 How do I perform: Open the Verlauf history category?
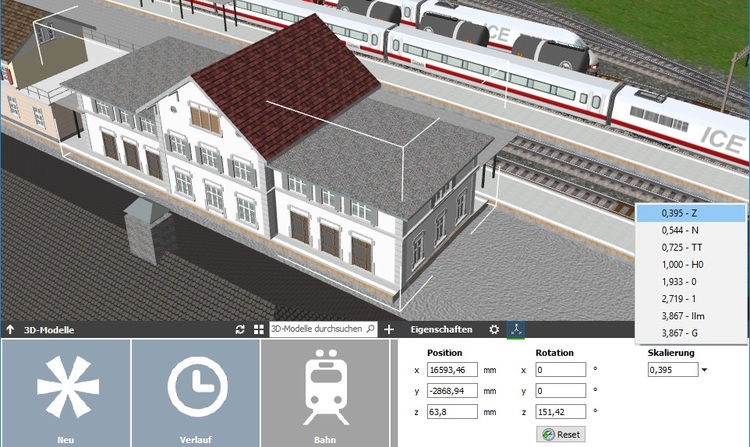tap(196, 393)
